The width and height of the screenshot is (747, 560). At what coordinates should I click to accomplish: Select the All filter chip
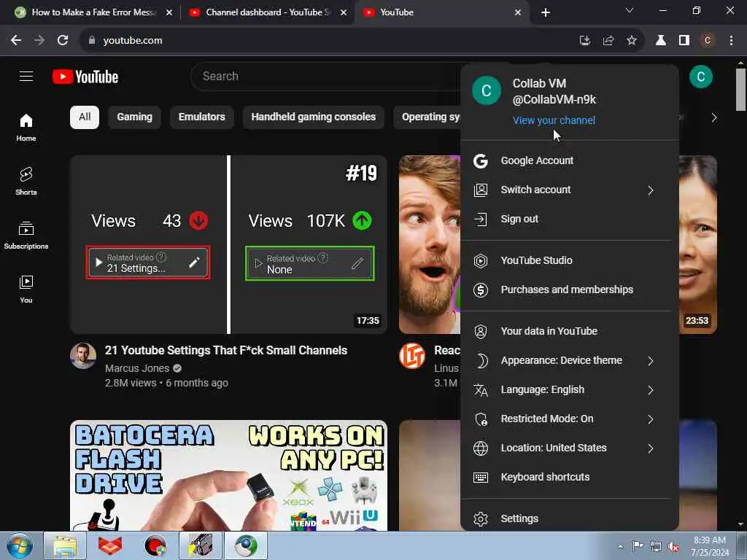(x=85, y=117)
